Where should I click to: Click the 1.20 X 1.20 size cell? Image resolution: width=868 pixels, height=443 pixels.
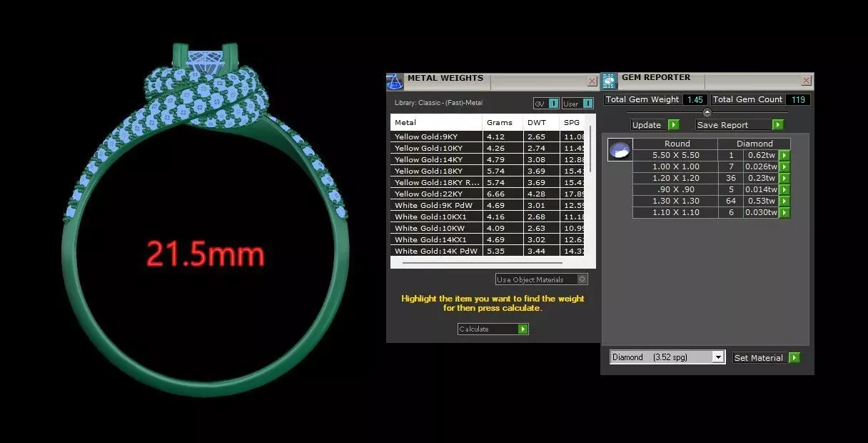point(676,178)
